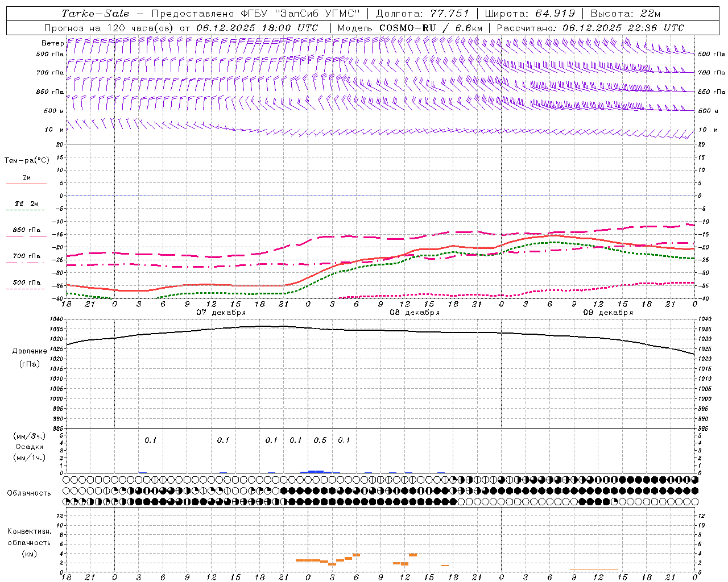Click the '07 декабря' date label
The width and height of the screenshot is (728, 582).
221,313
